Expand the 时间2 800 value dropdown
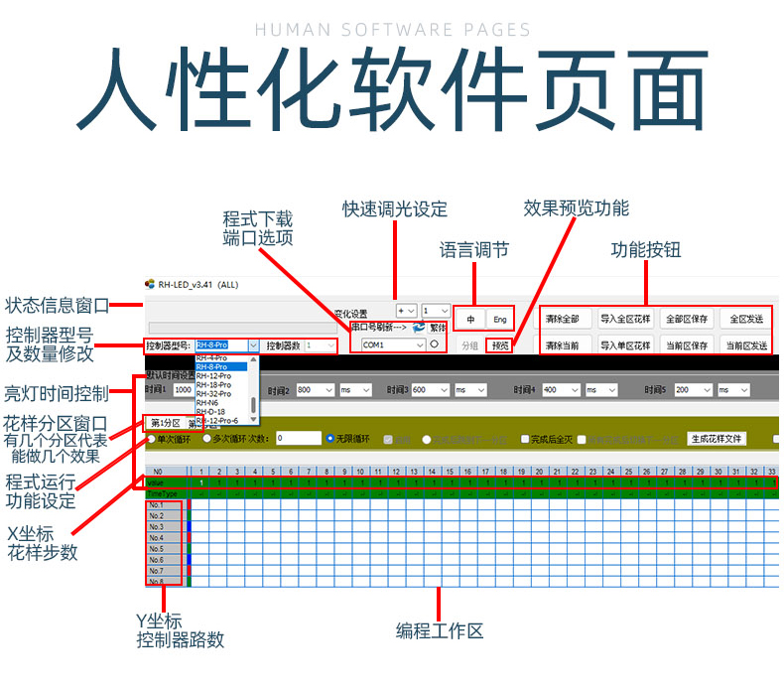This screenshot has width=784, height=687. point(329,391)
